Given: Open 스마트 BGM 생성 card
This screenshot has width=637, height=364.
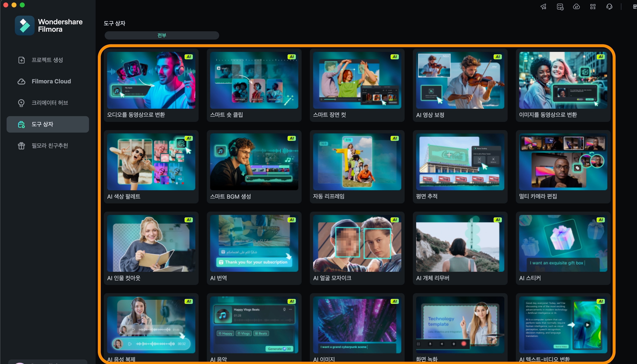Looking at the screenshot, I should pyautogui.click(x=254, y=167).
